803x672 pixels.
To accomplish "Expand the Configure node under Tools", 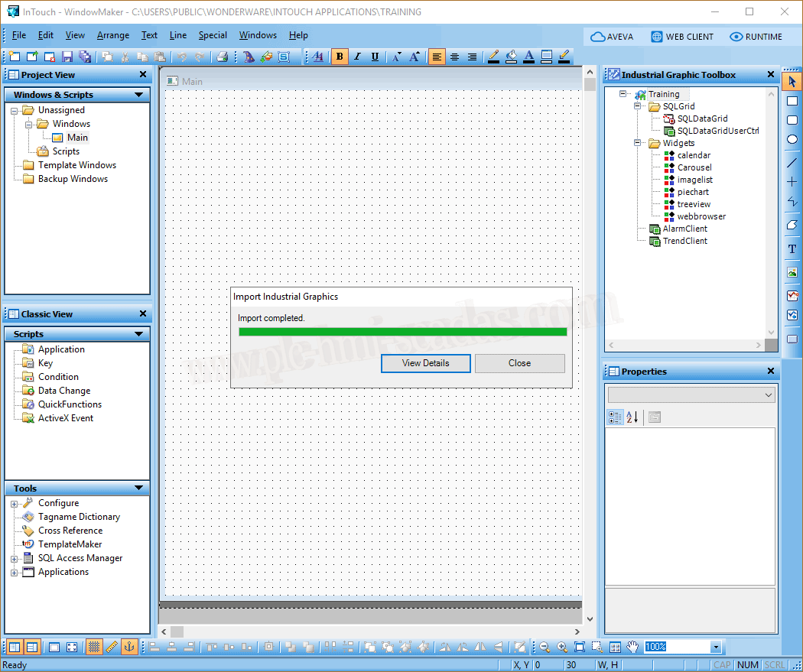I will click(x=14, y=504).
